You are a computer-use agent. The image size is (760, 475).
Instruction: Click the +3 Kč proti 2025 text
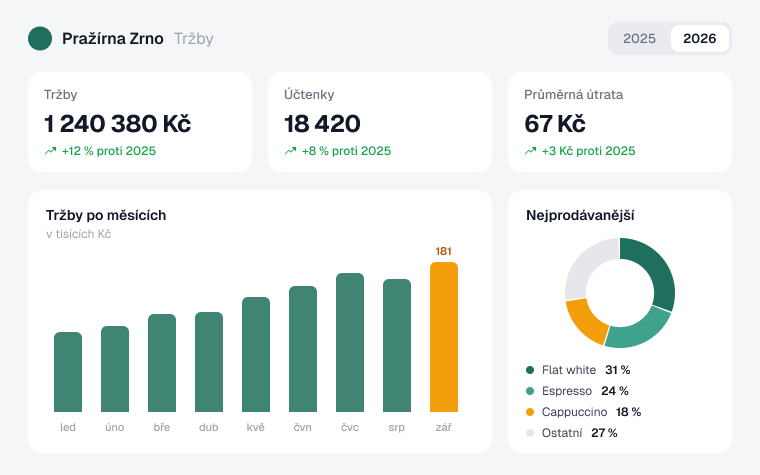coord(588,151)
